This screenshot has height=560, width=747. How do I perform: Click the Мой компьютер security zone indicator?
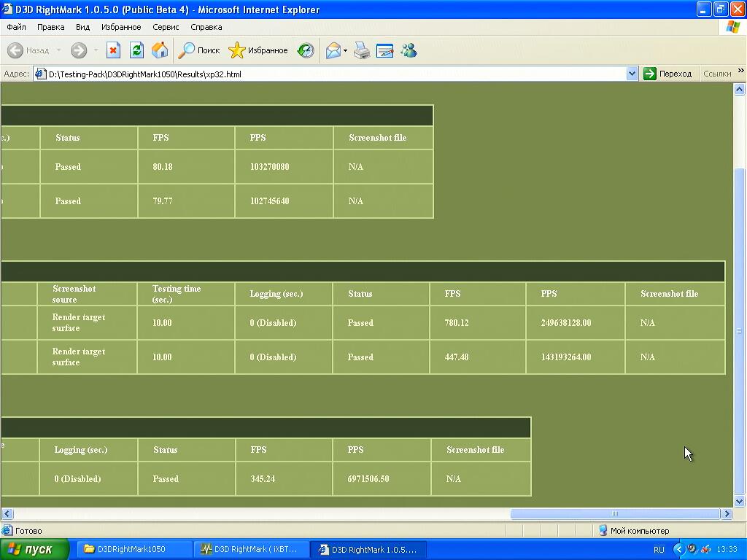[634, 531]
